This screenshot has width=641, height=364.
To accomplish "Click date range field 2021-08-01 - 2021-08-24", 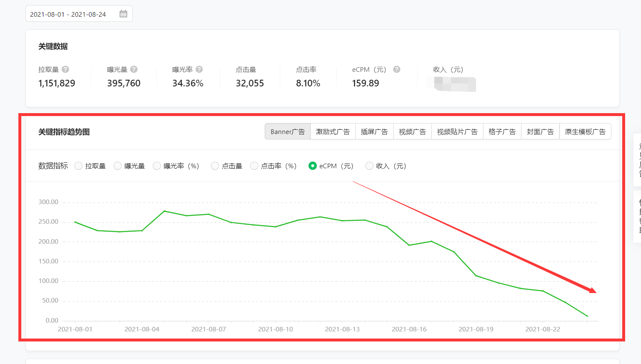I will point(79,14).
